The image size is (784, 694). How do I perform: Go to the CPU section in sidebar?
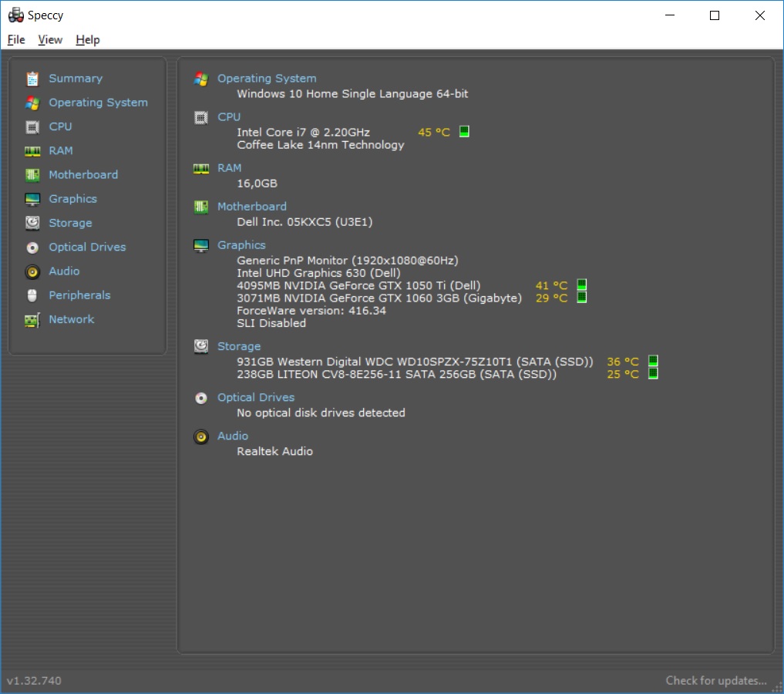click(x=60, y=126)
